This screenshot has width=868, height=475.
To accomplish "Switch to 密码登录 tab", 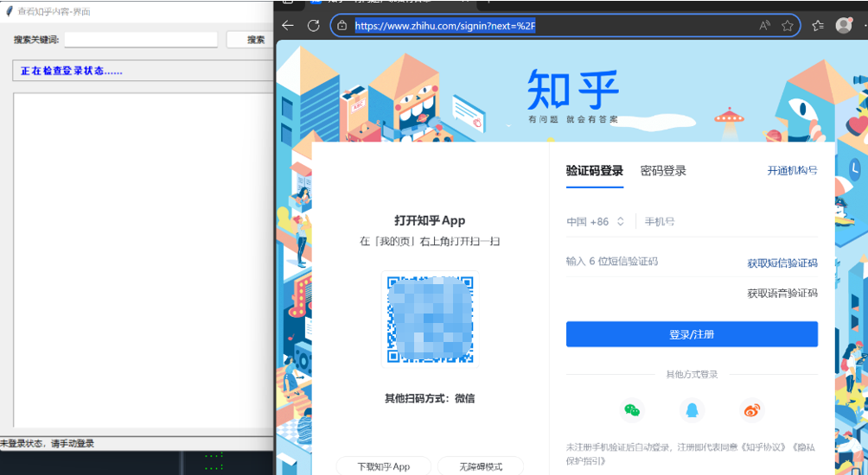I will tap(663, 171).
